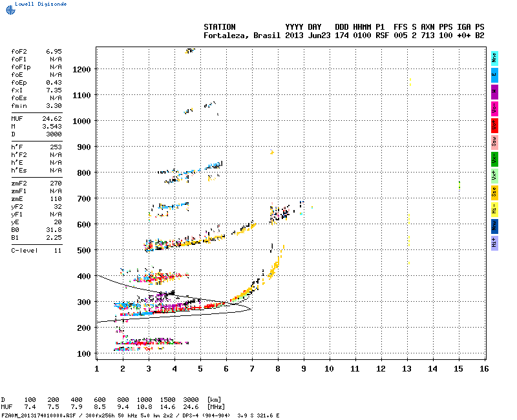Click the 'STATION' column heading
Viewport: 517px width, 420px height.
coord(220,27)
